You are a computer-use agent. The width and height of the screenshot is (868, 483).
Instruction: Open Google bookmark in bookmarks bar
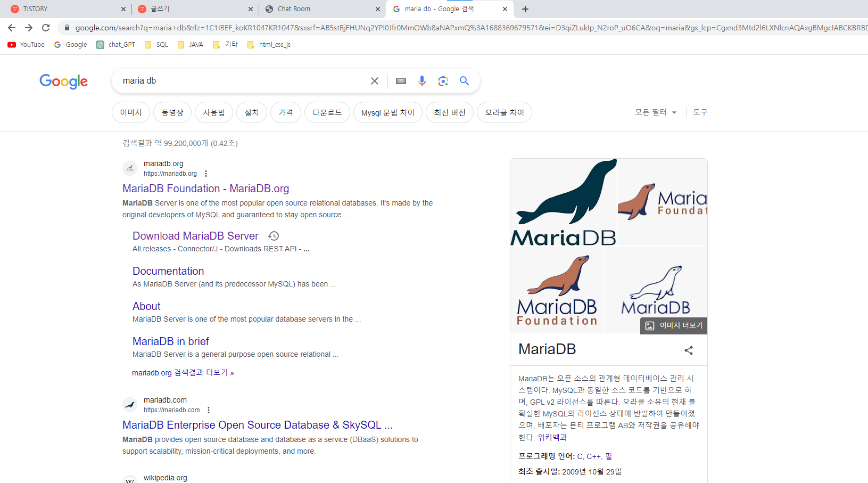70,45
